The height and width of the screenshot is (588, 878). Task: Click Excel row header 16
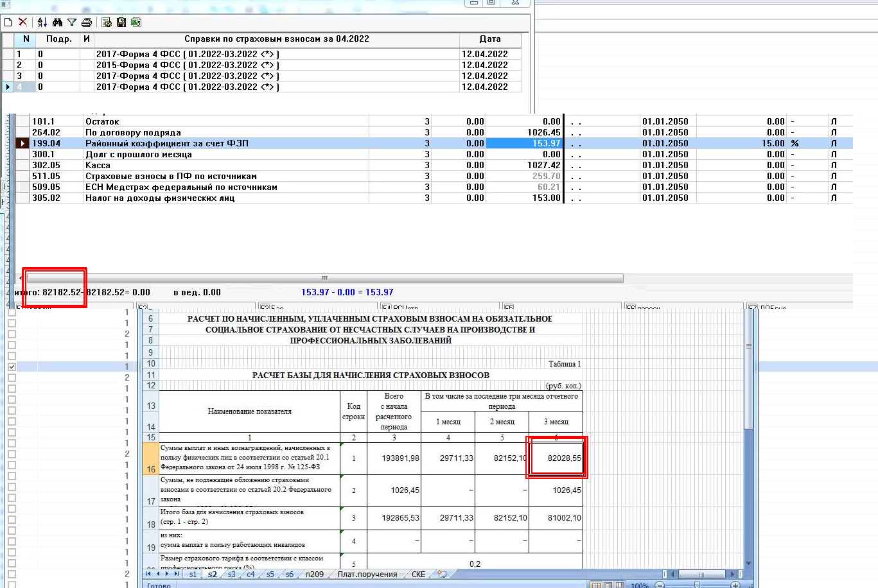(x=150, y=458)
